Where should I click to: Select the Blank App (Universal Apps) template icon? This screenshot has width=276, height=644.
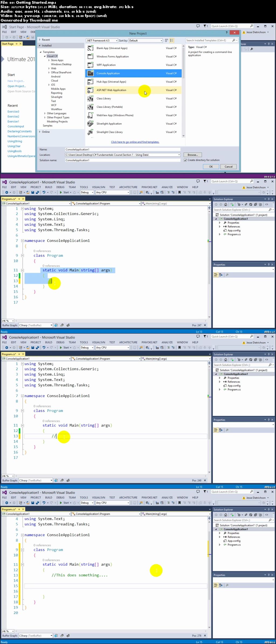coord(90,48)
